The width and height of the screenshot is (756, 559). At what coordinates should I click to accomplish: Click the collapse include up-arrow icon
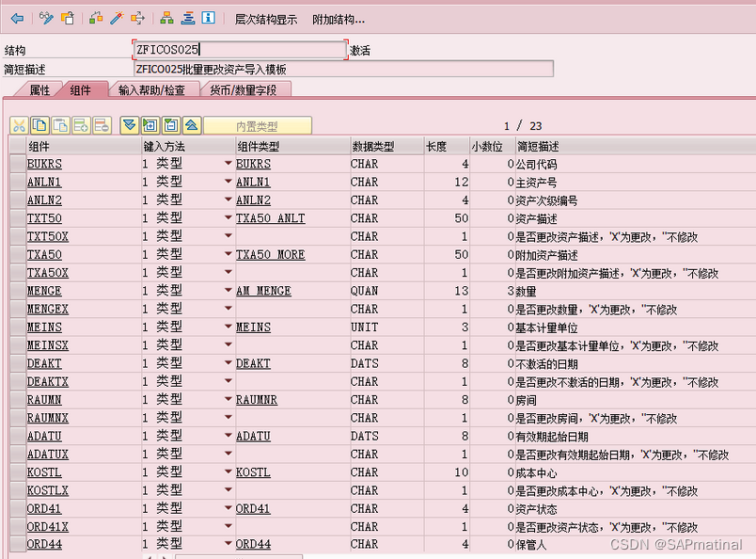(x=192, y=125)
